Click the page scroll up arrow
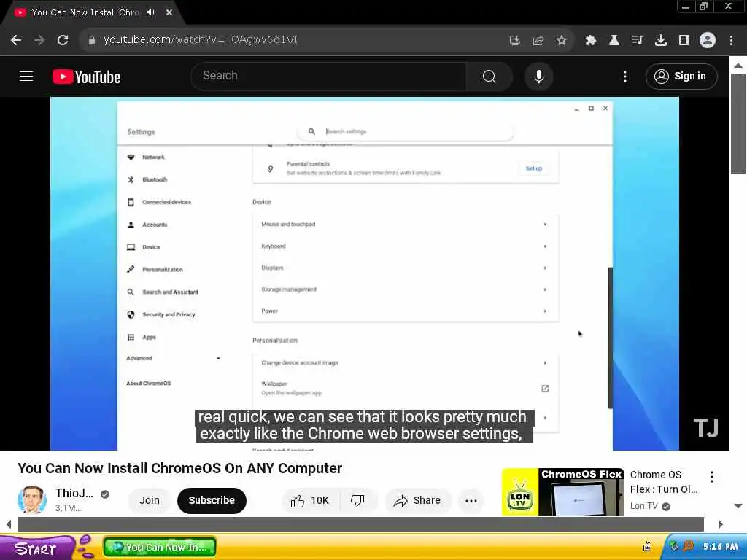 tap(738, 65)
